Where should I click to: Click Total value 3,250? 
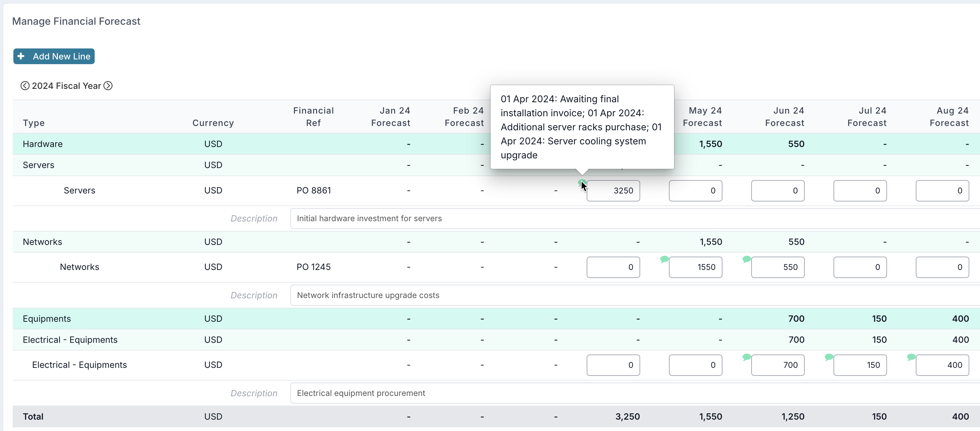(627, 417)
